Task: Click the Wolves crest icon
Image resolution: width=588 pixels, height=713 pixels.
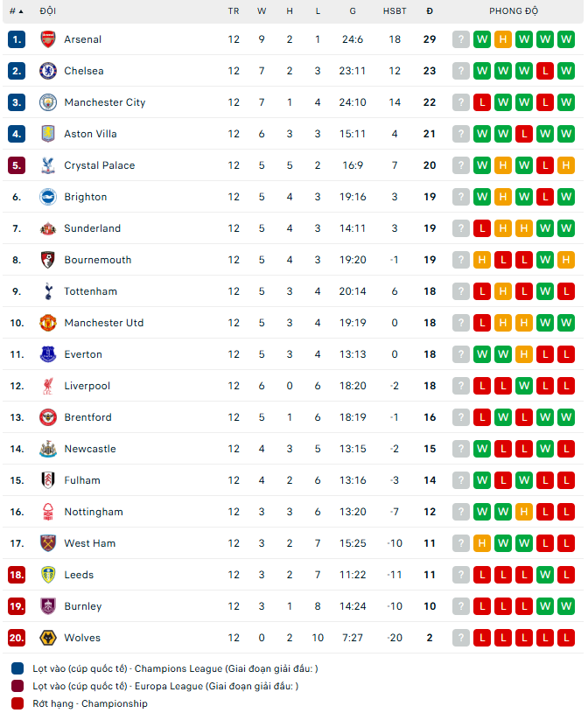Action: (48, 638)
